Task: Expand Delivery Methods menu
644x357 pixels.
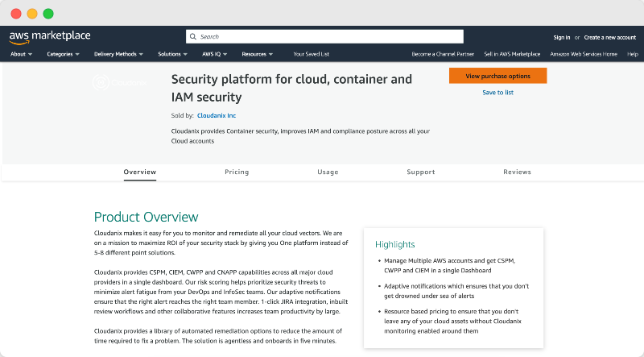Action: pos(118,54)
